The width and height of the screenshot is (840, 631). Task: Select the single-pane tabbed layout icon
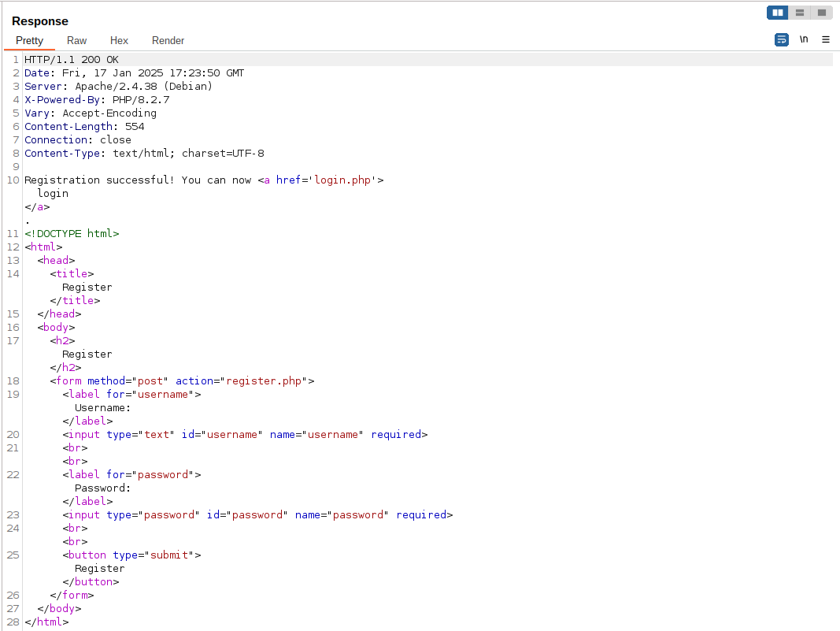(x=822, y=13)
